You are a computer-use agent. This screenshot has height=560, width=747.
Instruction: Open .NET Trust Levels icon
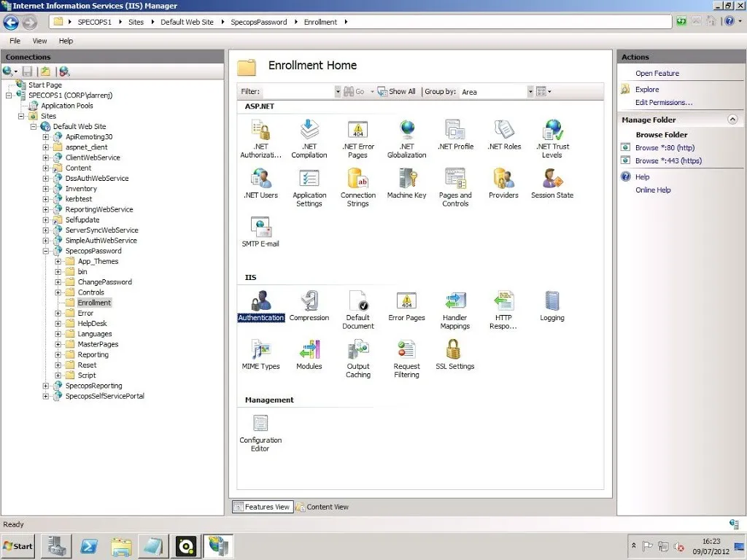(552, 139)
